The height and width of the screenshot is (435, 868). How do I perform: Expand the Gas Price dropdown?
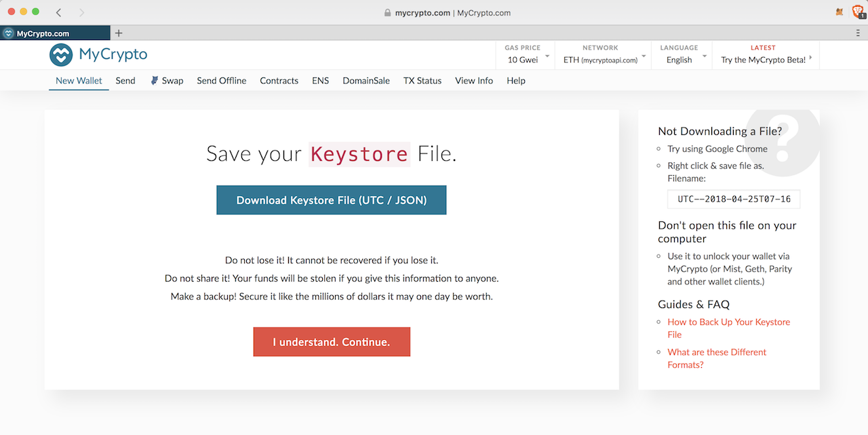click(x=526, y=54)
